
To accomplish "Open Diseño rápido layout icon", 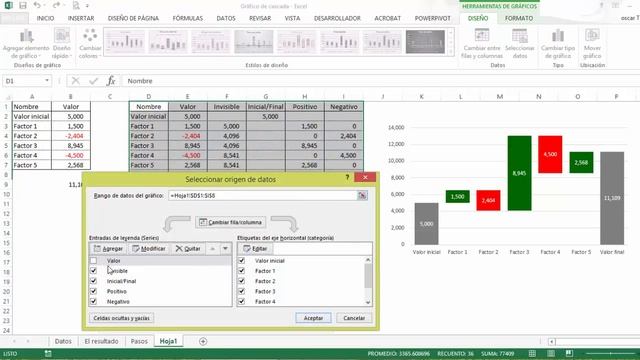I will coord(62,36).
